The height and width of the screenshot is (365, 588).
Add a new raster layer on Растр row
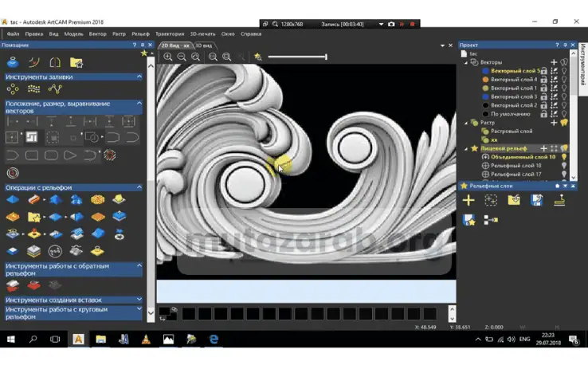pyautogui.click(x=554, y=123)
